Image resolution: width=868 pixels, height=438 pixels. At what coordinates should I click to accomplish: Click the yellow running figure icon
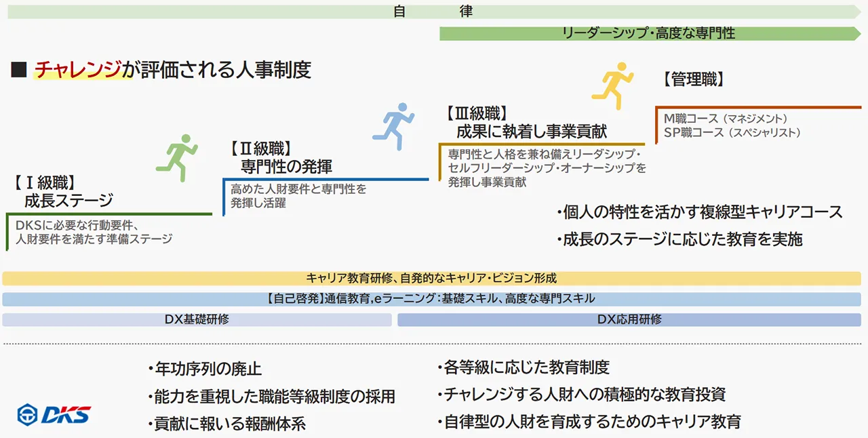click(x=612, y=85)
